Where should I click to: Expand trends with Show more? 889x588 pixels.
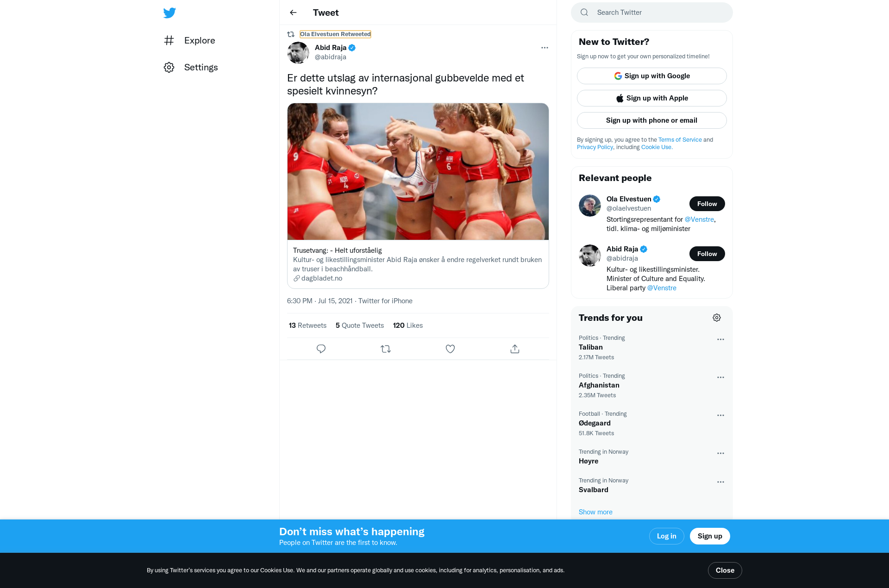coord(595,512)
